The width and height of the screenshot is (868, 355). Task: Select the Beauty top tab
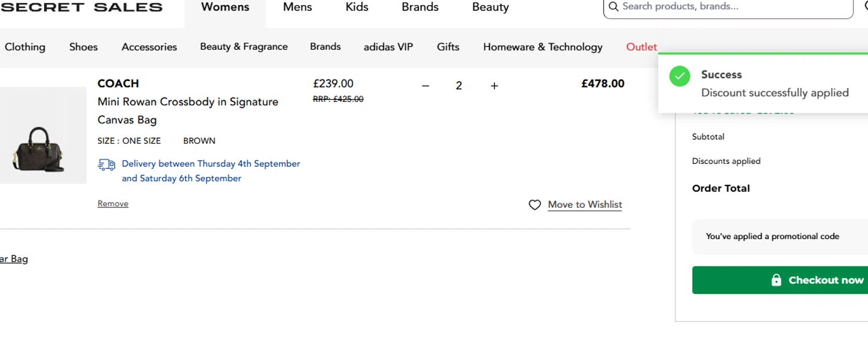pyautogui.click(x=490, y=8)
